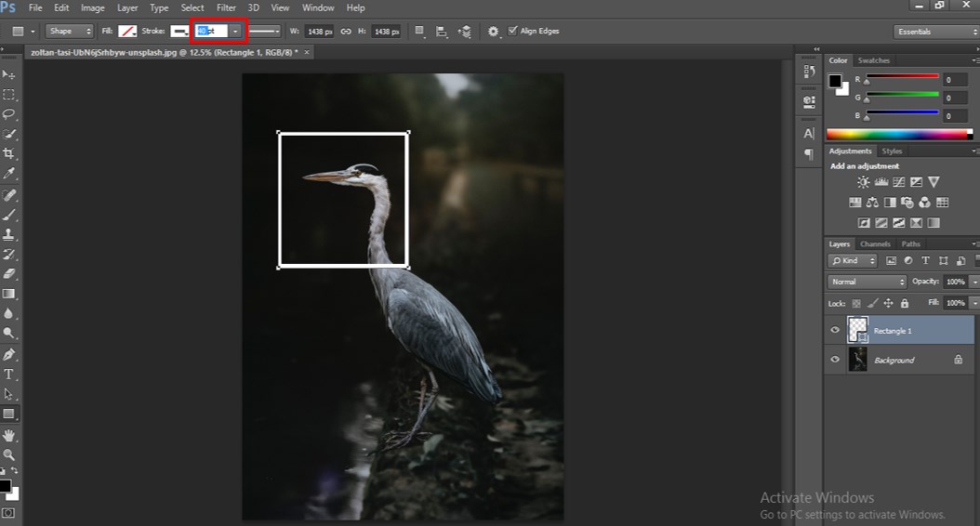Select the Rectangle 1 layer thumbnail
Image resolution: width=980 pixels, height=526 pixels.
(x=857, y=330)
